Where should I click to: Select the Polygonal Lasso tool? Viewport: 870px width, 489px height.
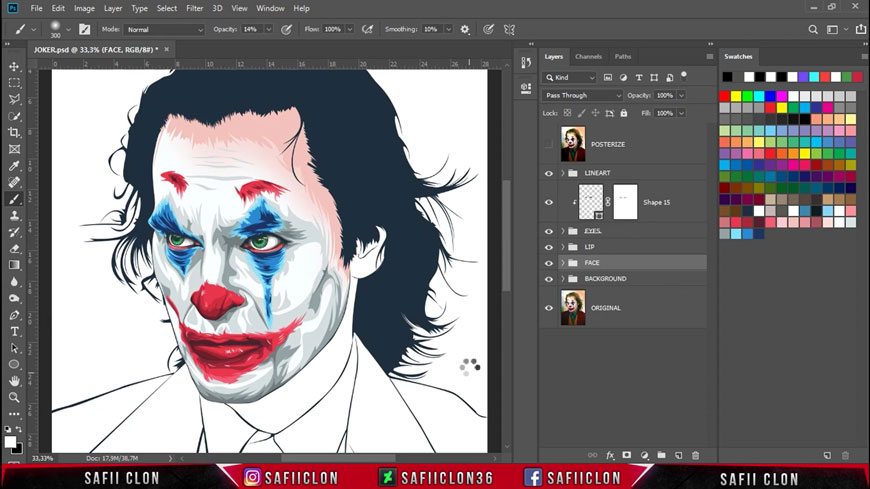(14, 99)
